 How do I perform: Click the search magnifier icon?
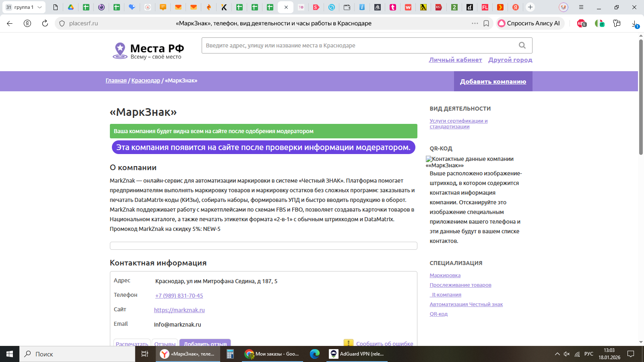pos(522,45)
